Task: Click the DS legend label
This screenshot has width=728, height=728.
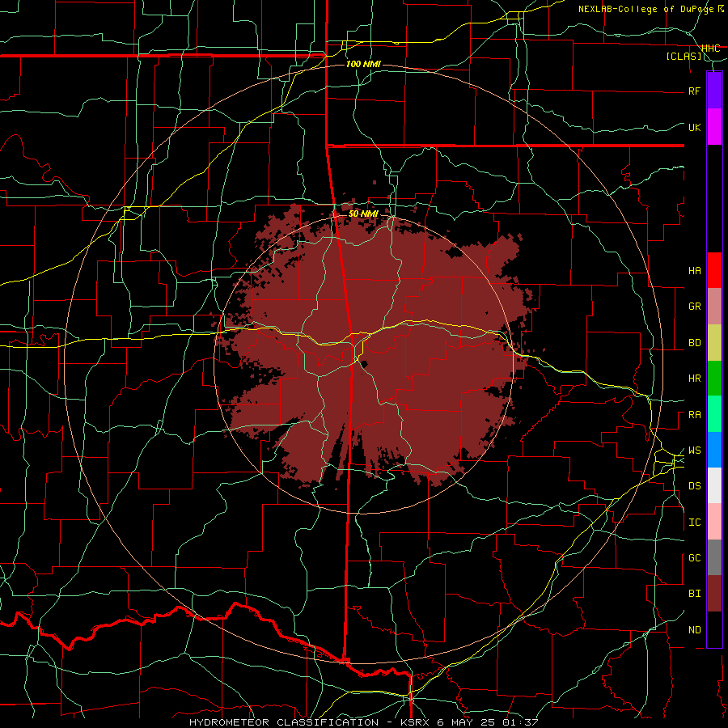Action: [694, 486]
